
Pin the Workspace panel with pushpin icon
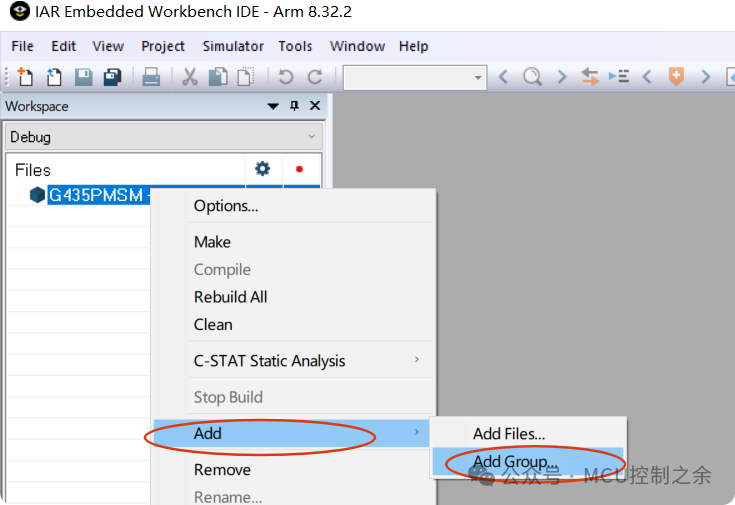coord(294,106)
